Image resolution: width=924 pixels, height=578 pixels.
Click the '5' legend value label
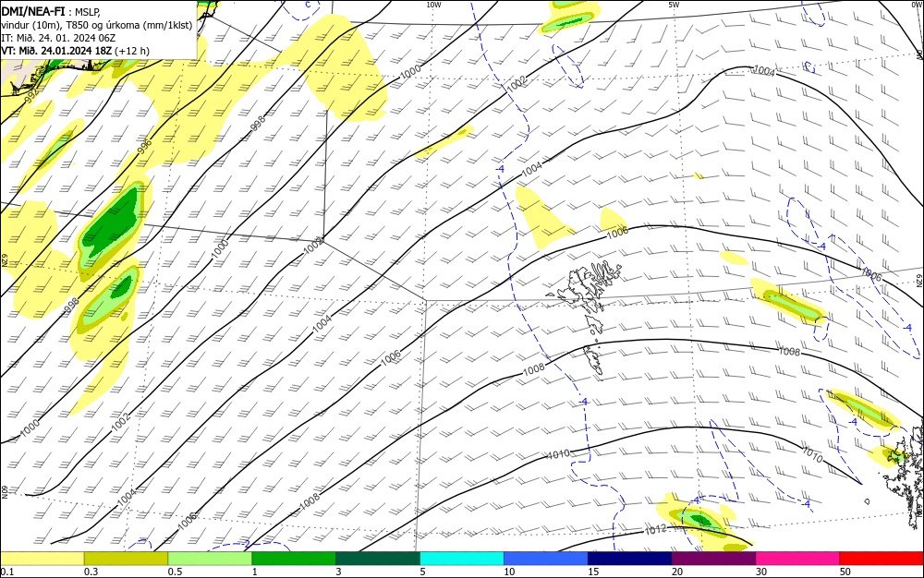pos(422,572)
